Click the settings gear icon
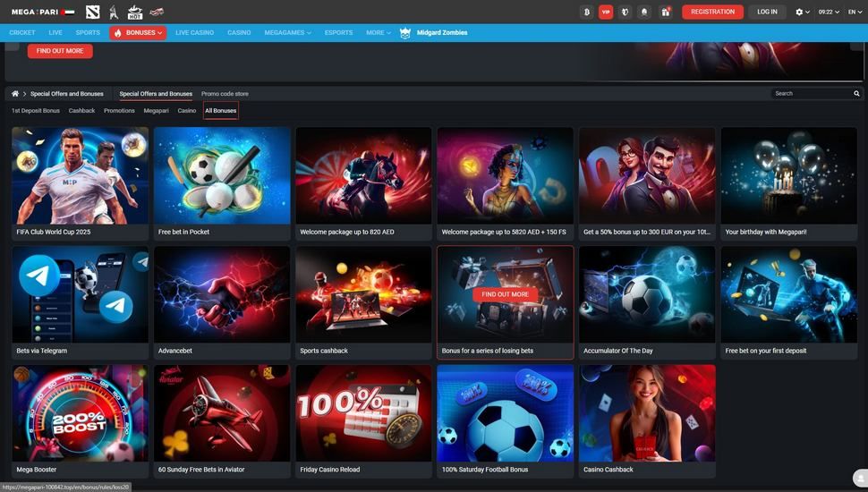This screenshot has height=492, width=868. (799, 12)
